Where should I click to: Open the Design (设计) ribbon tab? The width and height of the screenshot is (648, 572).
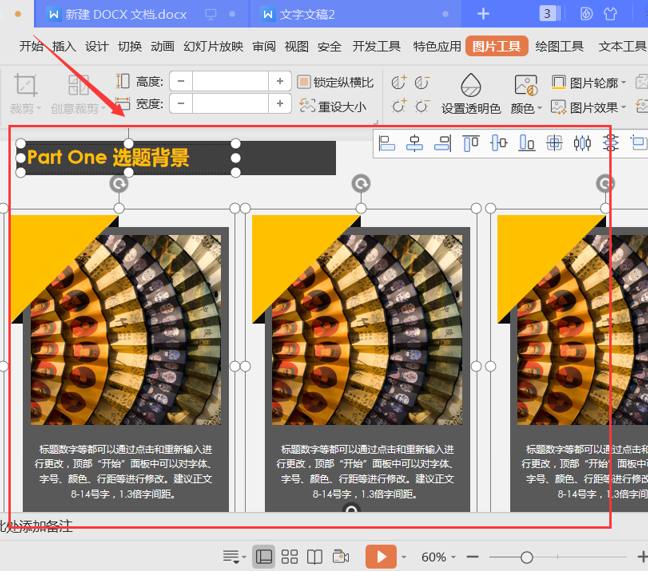click(x=97, y=46)
